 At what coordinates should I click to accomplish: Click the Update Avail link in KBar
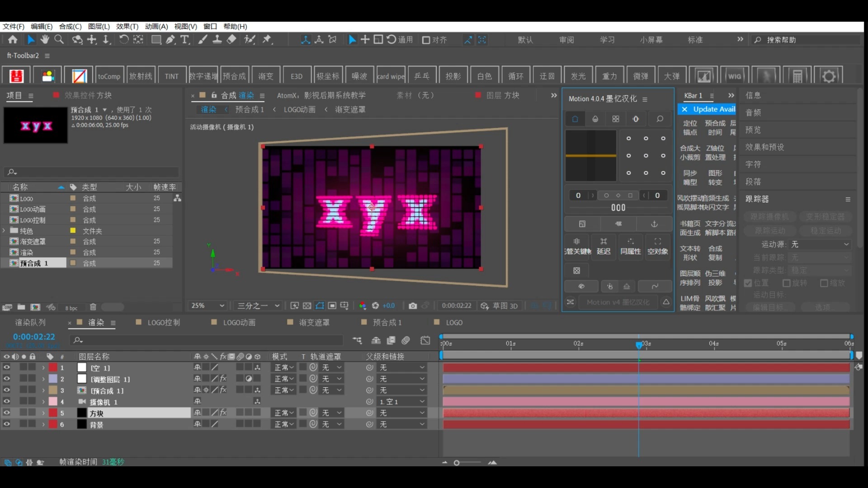[x=714, y=109]
